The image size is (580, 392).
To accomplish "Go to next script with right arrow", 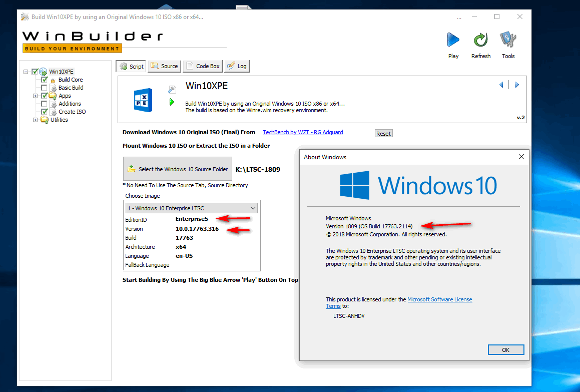I will [x=517, y=85].
